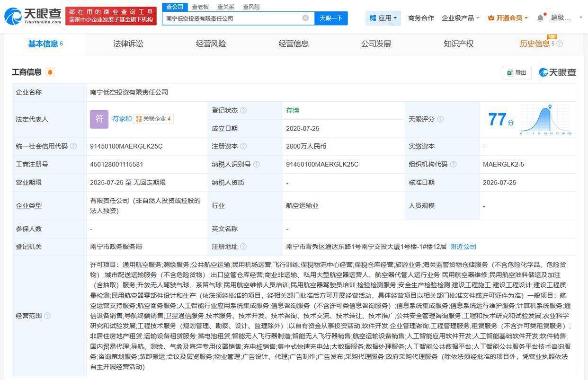Click credit code 91450100MAERGLK25C in 统一社会信用代码 row

[x=126, y=146]
